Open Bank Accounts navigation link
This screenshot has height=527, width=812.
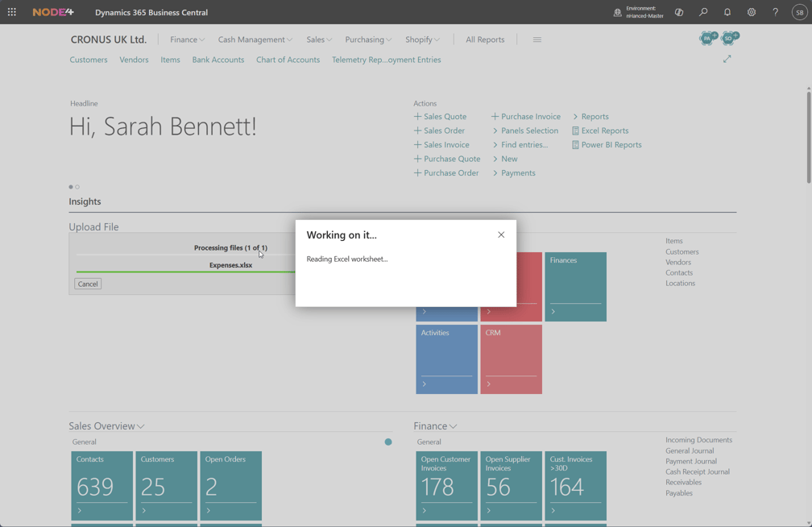coord(218,60)
